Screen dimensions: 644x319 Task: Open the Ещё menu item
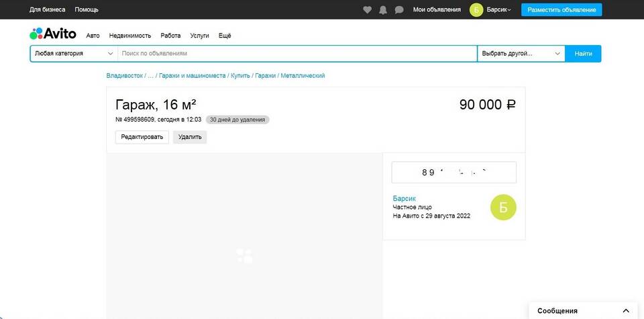point(225,36)
